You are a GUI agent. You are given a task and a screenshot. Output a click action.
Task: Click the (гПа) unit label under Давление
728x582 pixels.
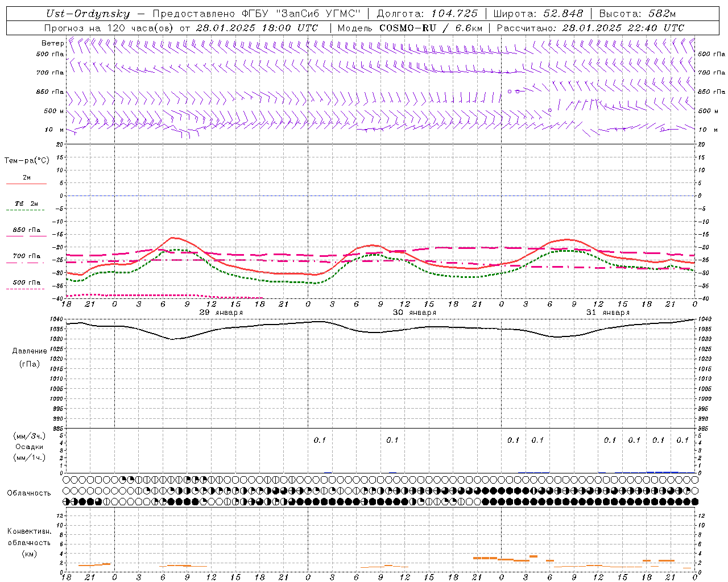click(x=29, y=364)
